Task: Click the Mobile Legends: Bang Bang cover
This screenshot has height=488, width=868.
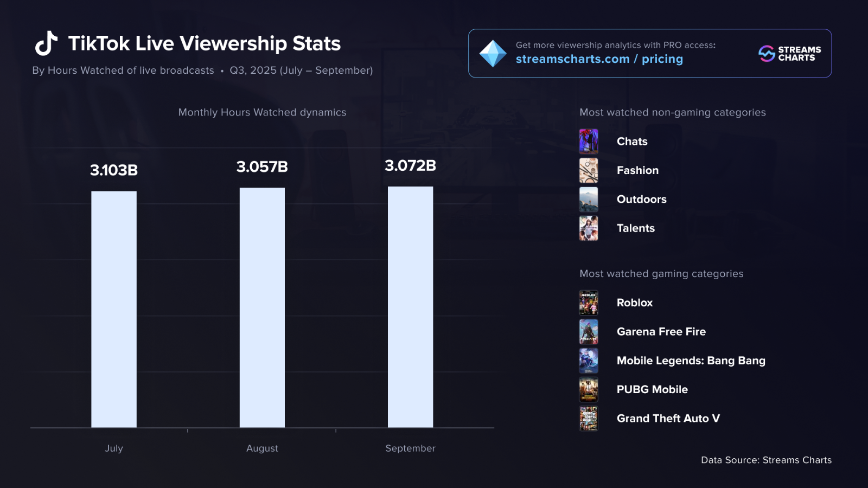Action: 589,361
